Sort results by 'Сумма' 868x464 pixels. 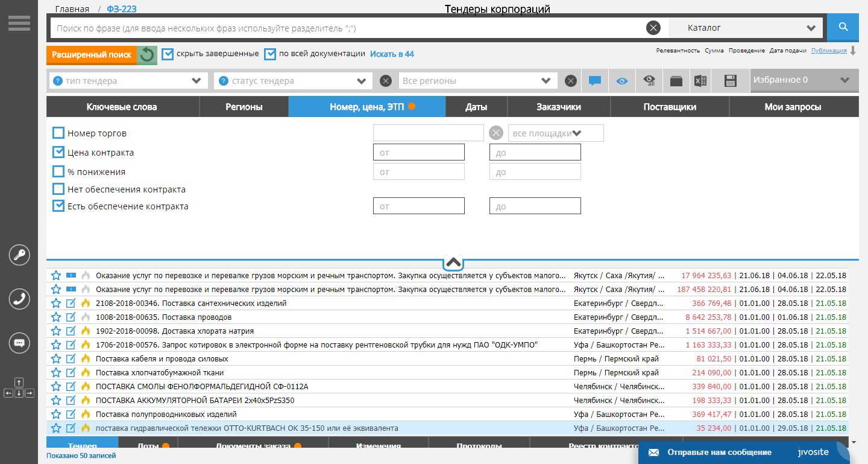tap(714, 51)
